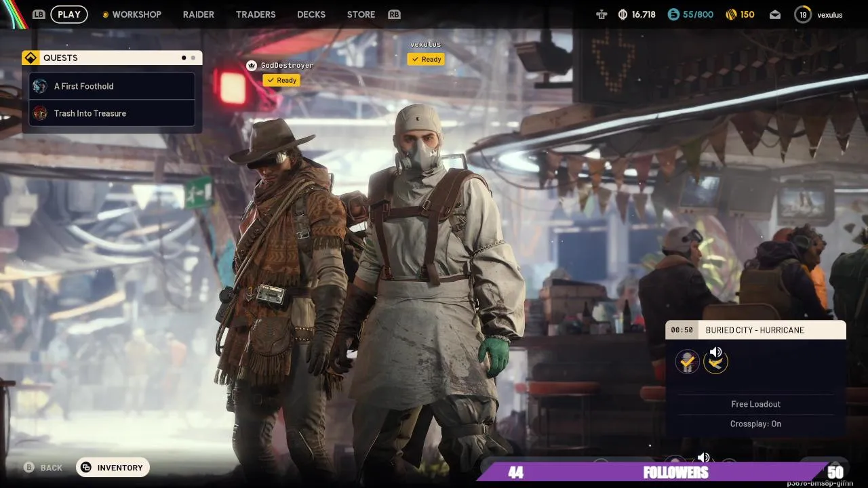Click the second squad member avatar with checkmark

pos(715,363)
